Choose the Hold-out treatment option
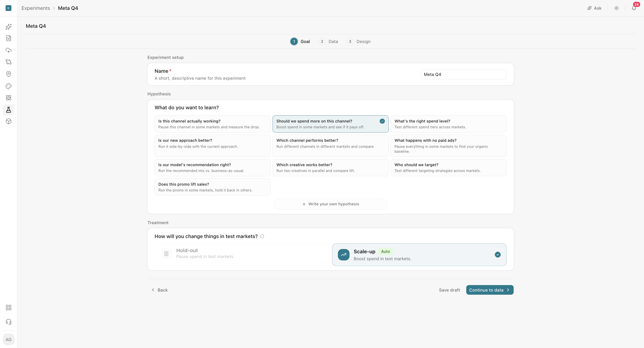This screenshot has height=348, width=644. click(241, 253)
